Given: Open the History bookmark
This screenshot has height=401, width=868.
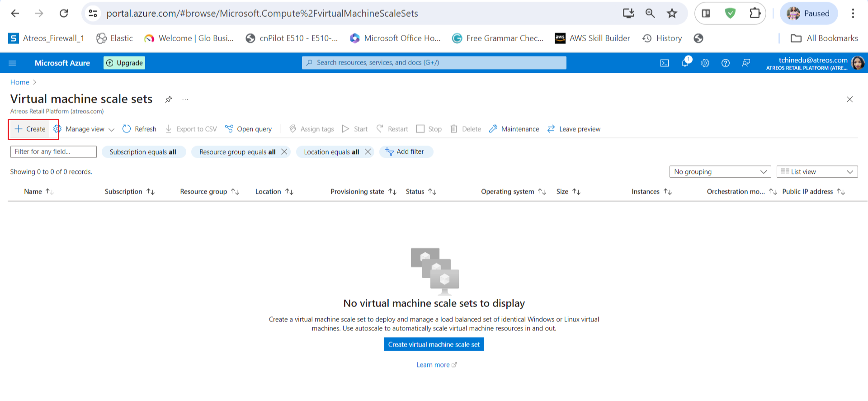Looking at the screenshot, I should [x=662, y=38].
